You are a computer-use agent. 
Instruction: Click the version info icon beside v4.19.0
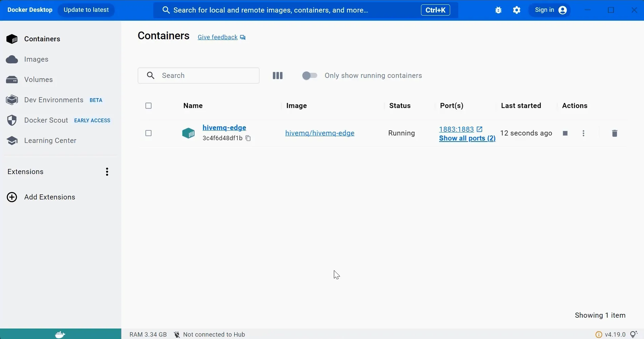click(x=599, y=335)
